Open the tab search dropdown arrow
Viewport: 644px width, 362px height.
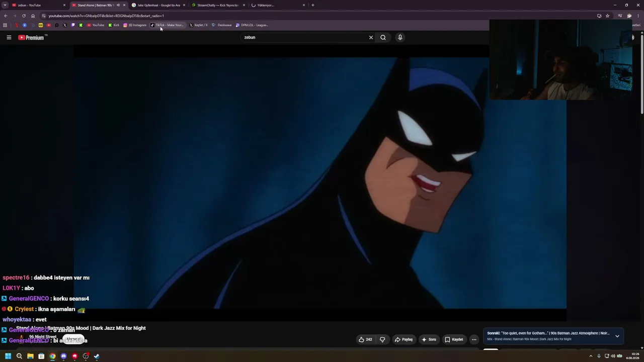(x=5, y=5)
